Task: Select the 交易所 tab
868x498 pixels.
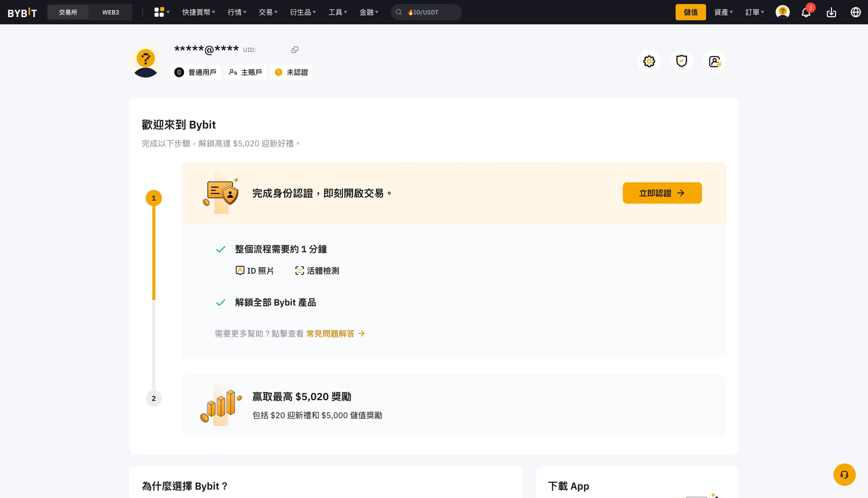Action: point(68,12)
